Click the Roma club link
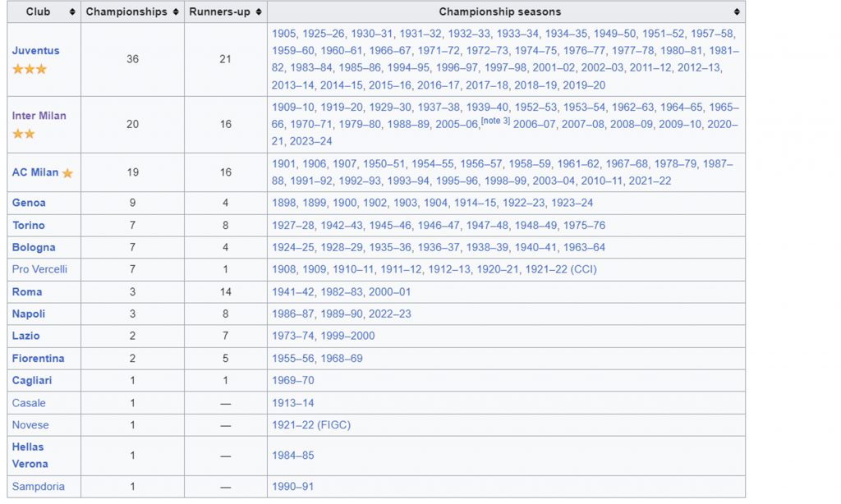Screen dimensions: 841x504 pyautogui.click(x=27, y=291)
